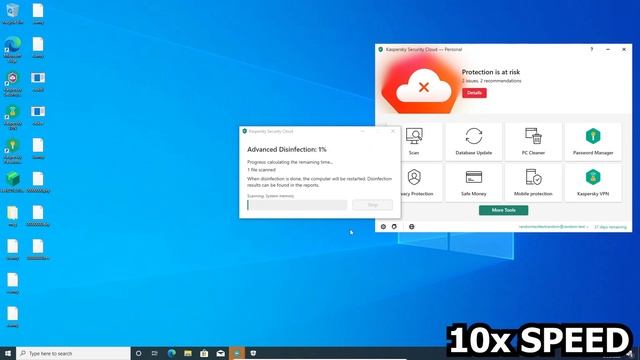This screenshot has width=640, height=360.
Task: Open Safe Money tile
Action: (x=473, y=183)
